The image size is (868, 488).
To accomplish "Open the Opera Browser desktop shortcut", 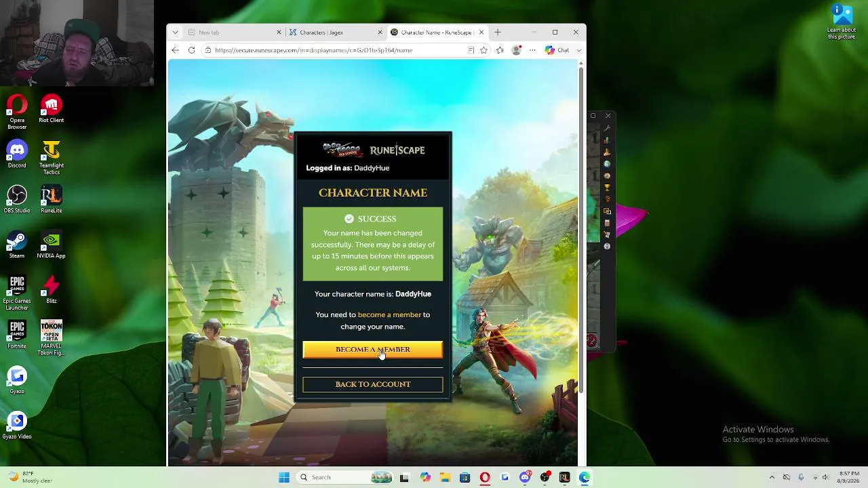I will click(17, 111).
